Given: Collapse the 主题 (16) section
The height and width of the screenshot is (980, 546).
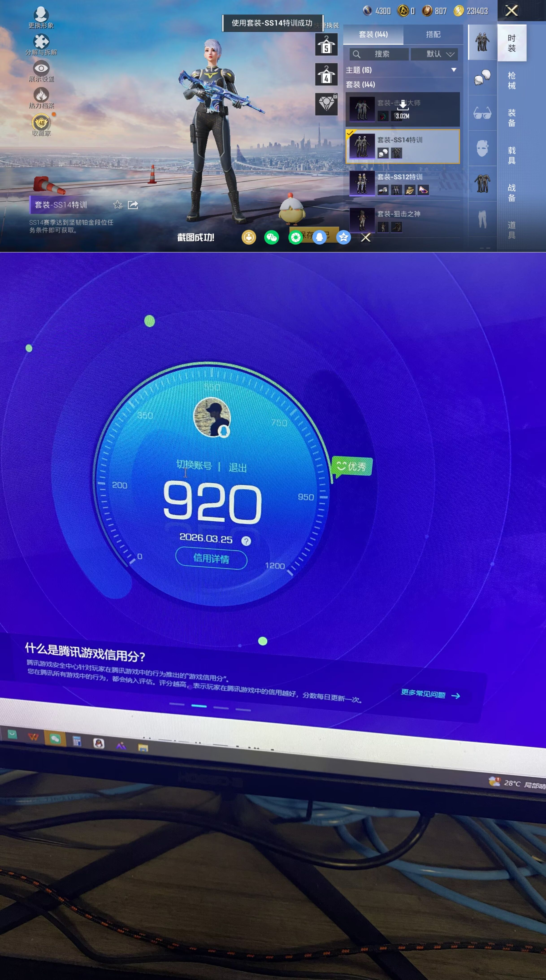Looking at the screenshot, I should (x=454, y=70).
